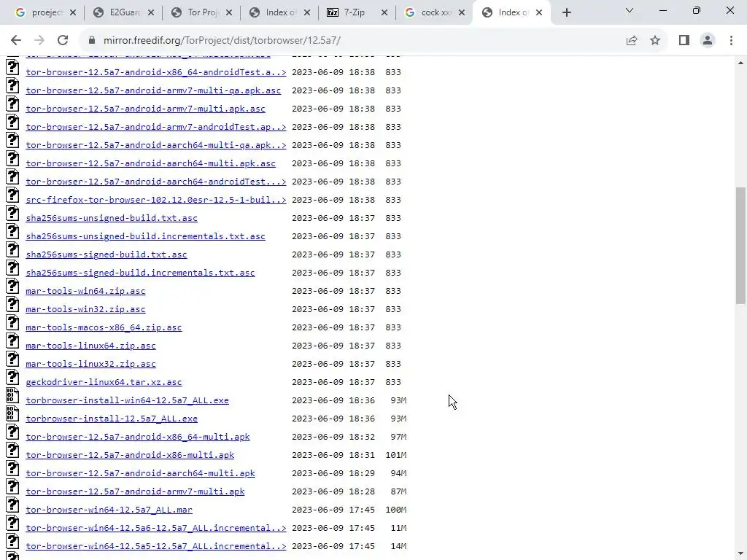
Task: Go back to the previous page
Action: click(16, 41)
